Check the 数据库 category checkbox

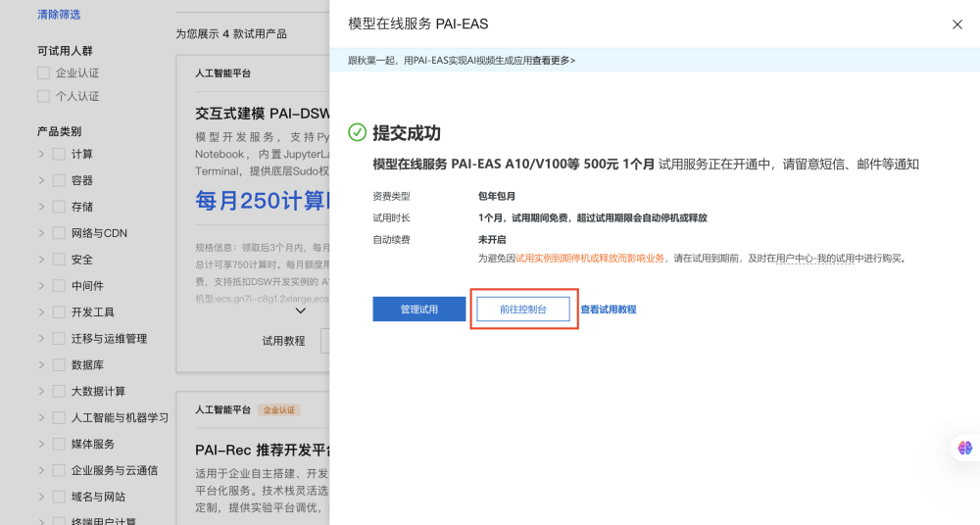pos(60,364)
